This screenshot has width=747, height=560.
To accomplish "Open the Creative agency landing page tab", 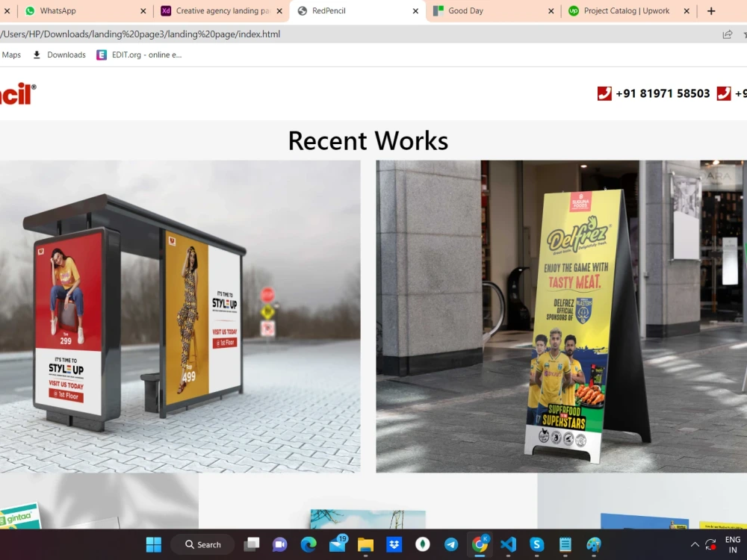I will click(222, 10).
